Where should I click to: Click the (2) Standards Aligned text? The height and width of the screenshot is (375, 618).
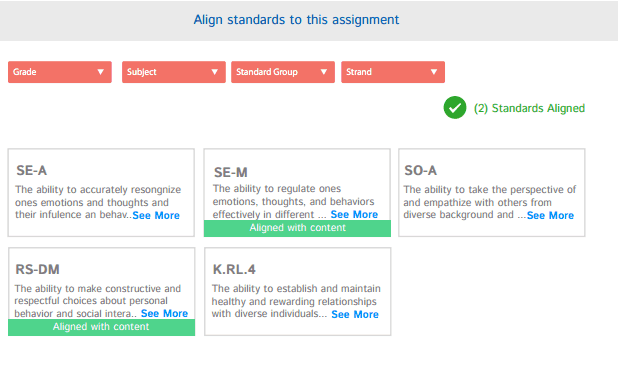point(529,108)
